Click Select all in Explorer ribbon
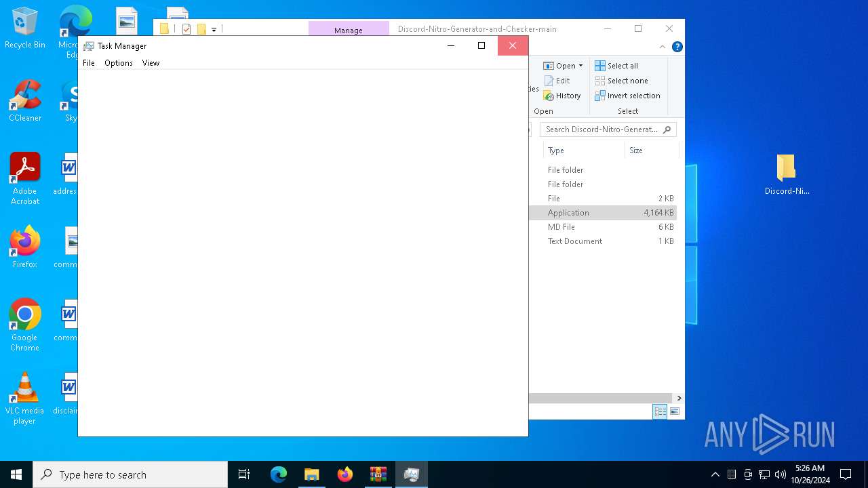Image resolution: width=868 pixels, height=488 pixels. (x=616, y=66)
